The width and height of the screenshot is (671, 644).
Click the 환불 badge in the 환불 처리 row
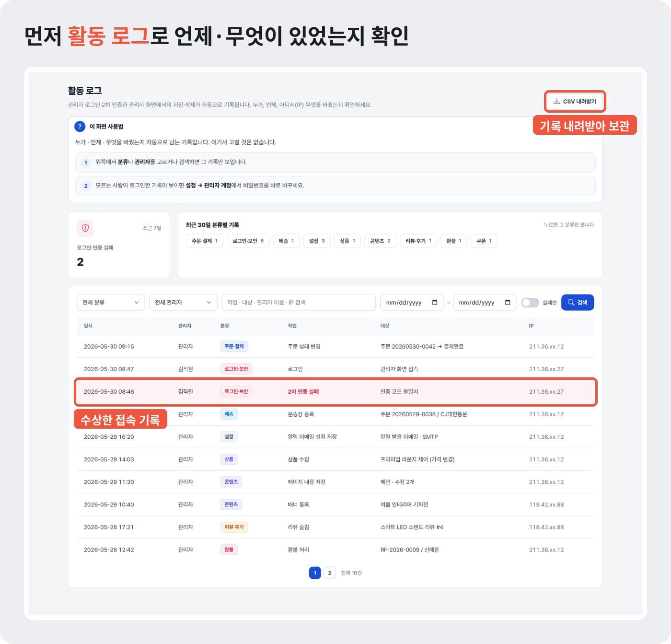coord(229,550)
